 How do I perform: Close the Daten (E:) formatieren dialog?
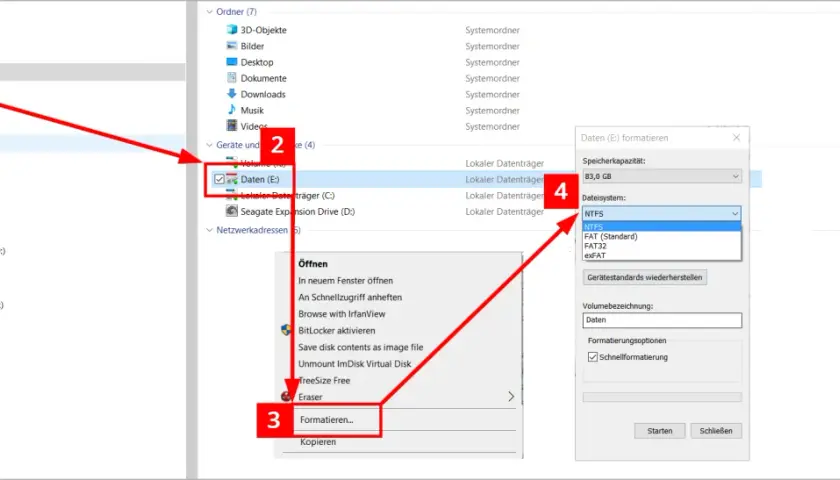pyautogui.click(x=737, y=138)
